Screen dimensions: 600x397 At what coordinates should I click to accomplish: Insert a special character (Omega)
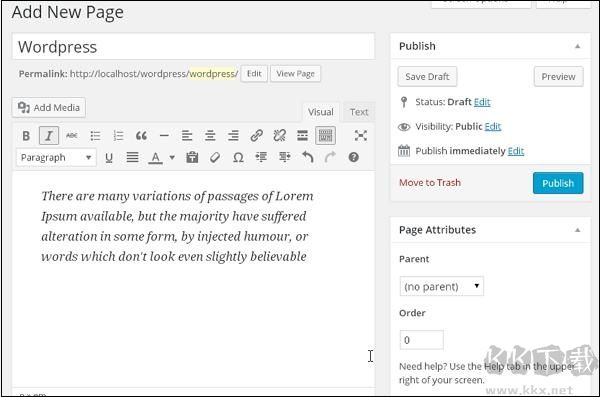238,157
